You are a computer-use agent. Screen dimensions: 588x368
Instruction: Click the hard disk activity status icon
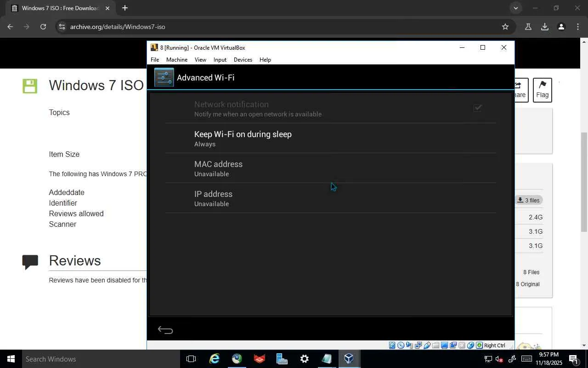click(x=392, y=345)
